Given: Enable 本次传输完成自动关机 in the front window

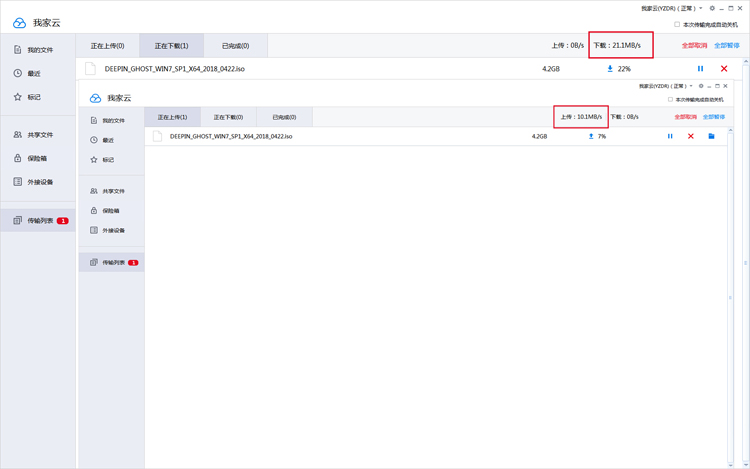Looking at the screenshot, I should (670, 99).
